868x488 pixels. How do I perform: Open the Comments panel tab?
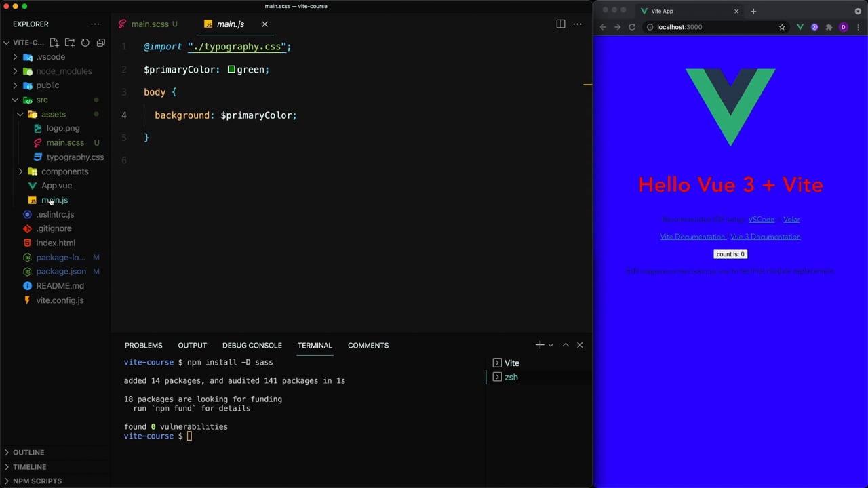(x=368, y=345)
